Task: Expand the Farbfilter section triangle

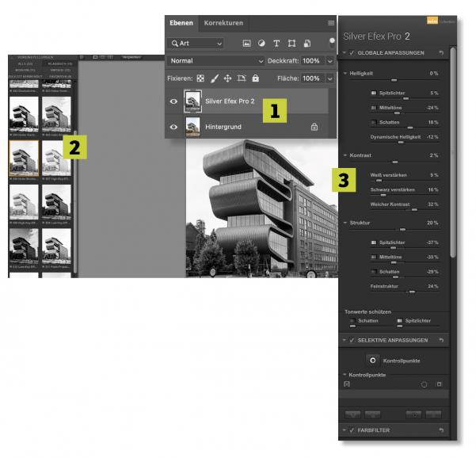Action: (x=345, y=429)
